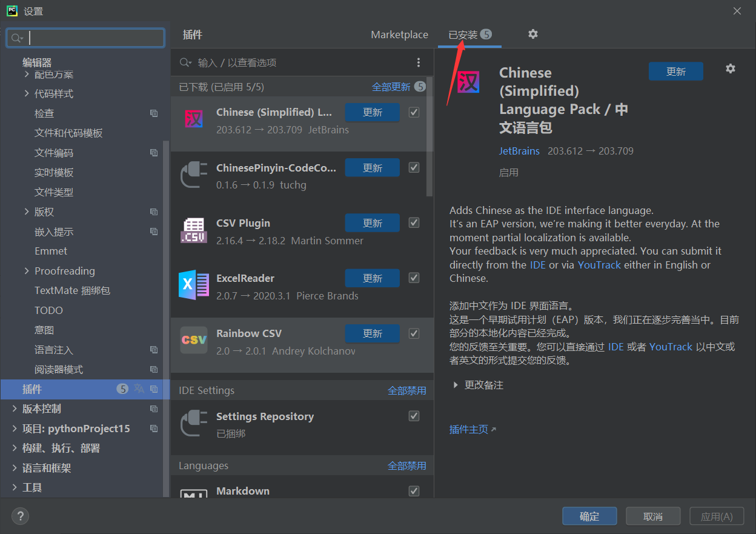Expand the 版权 tree node
This screenshot has height=534, width=756.
27,212
